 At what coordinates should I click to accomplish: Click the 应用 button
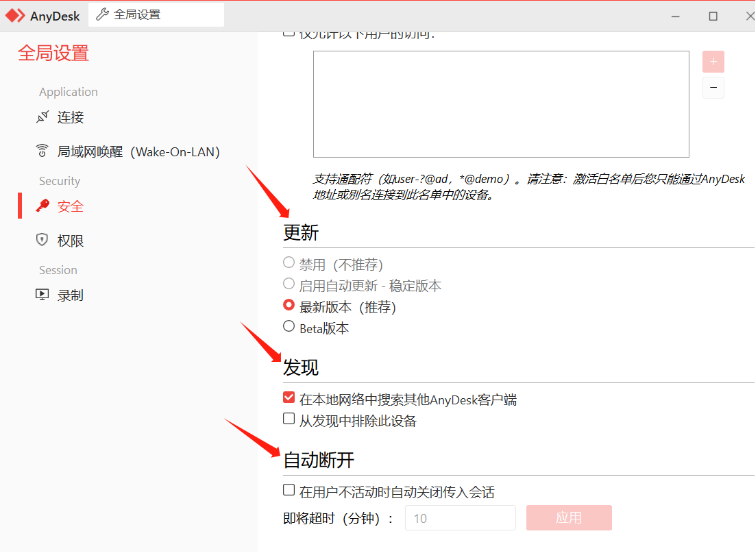569,518
